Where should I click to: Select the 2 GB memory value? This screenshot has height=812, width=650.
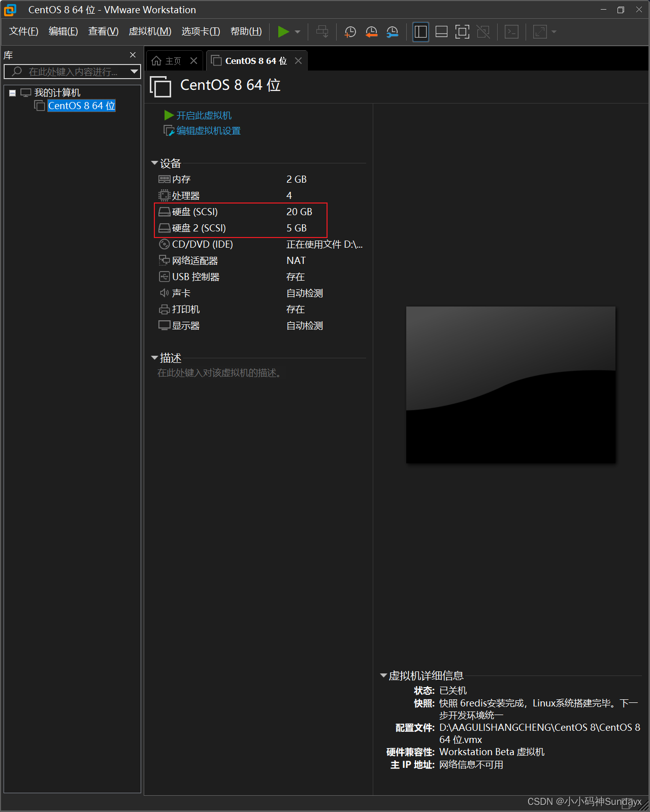297,179
